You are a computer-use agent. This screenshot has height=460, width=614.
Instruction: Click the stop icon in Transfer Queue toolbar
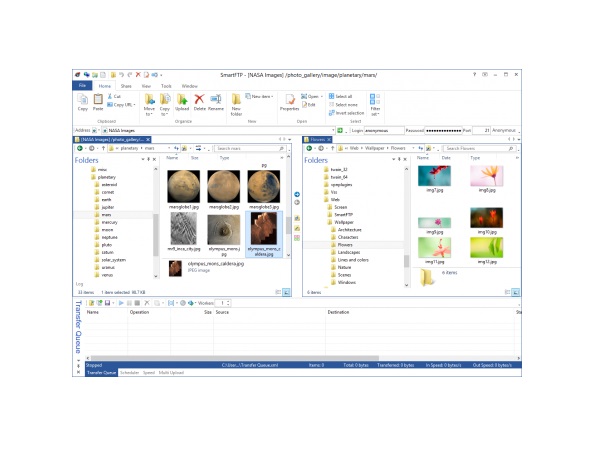(137, 303)
